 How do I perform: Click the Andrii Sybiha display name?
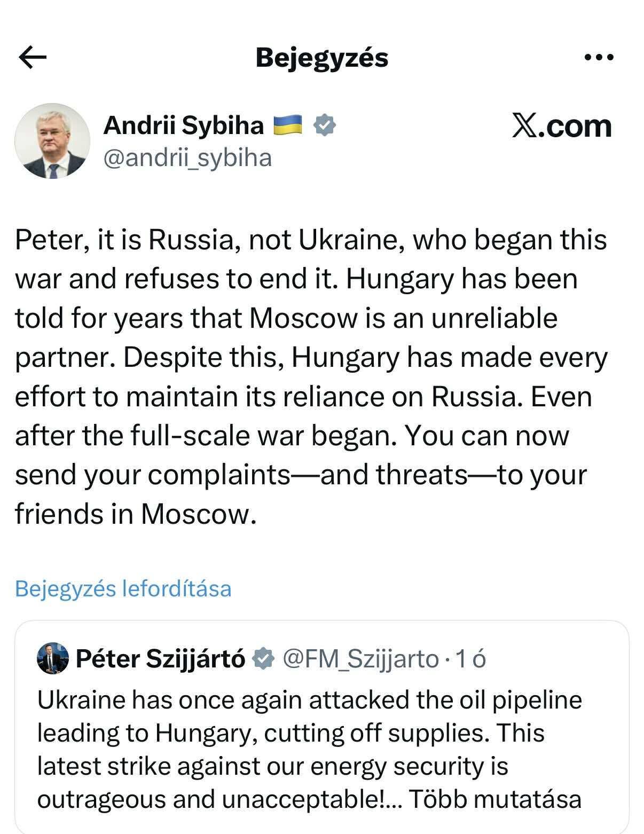183,125
